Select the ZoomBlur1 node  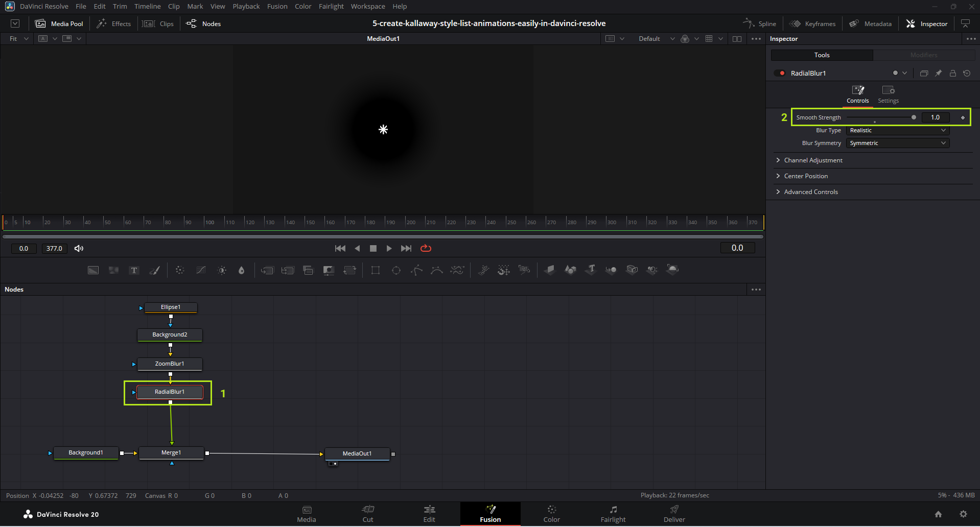pos(170,364)
